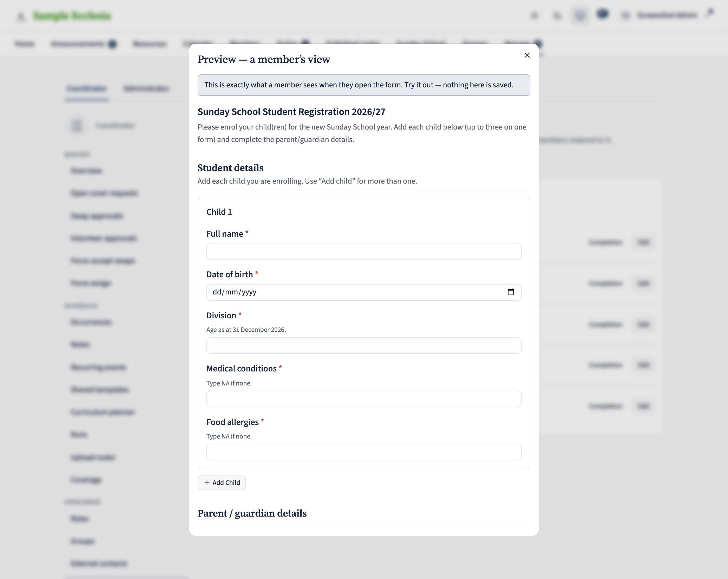Click the 'nothing here is saved' info banner
This screenshot has height=579, width=728.
pos(364,85)
